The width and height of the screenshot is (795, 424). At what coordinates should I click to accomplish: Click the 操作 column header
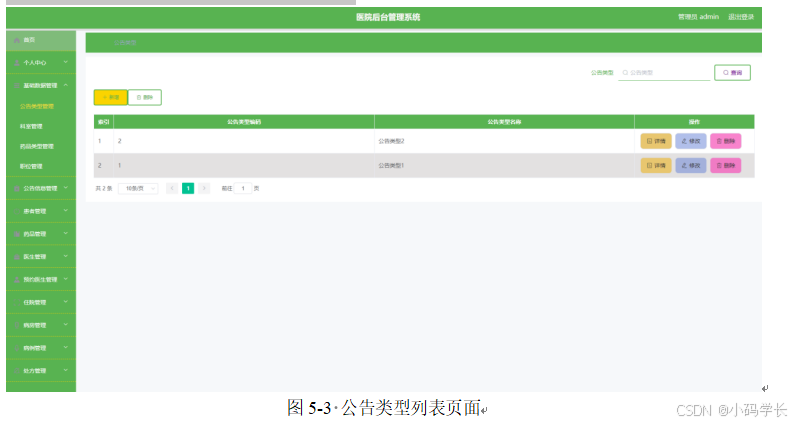click(694, 122)
